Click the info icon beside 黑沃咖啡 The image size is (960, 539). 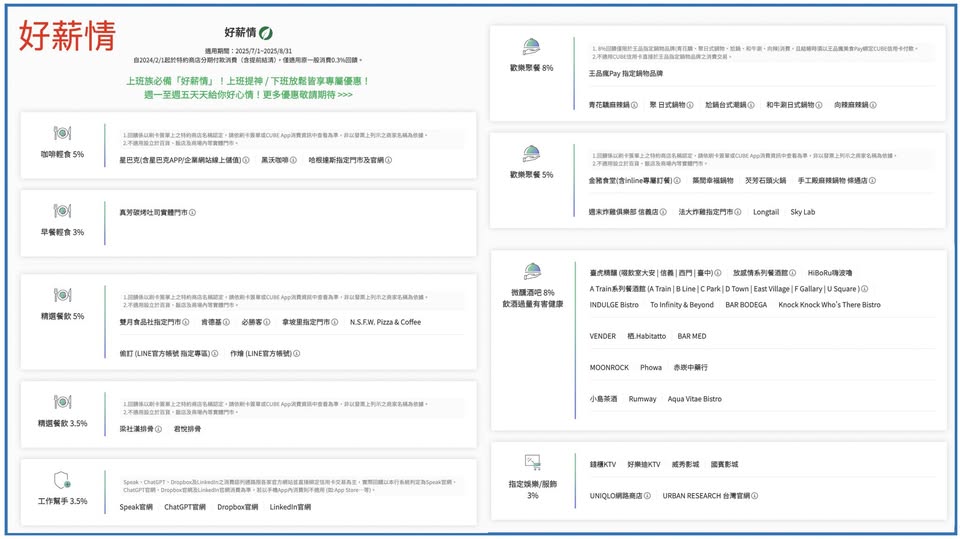click(x=294, y=160)
